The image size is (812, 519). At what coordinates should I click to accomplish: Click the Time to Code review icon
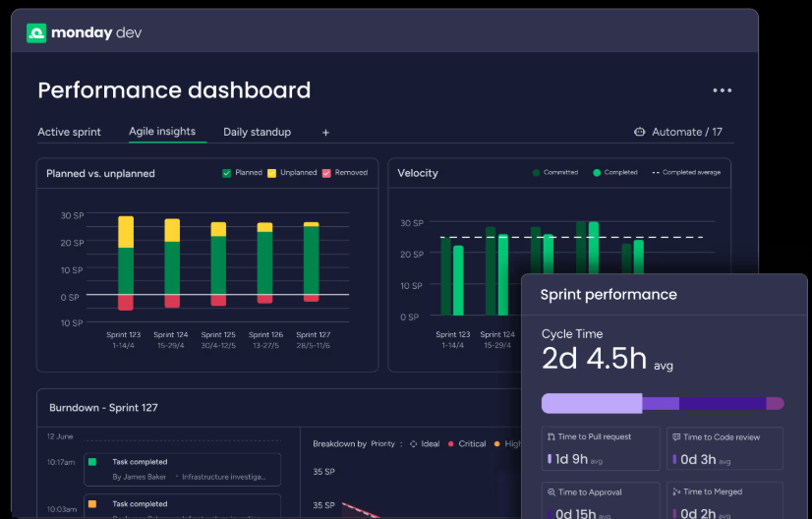click(x=675, y=436)
